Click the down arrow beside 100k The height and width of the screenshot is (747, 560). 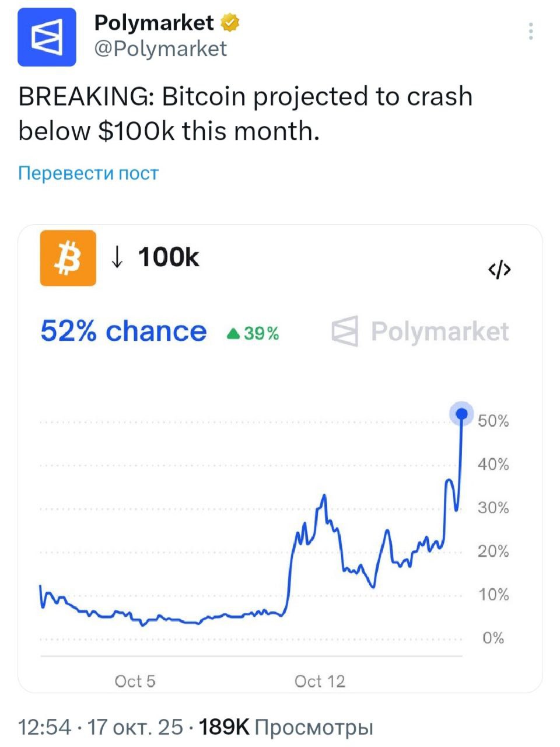click(x=117, y=257)
